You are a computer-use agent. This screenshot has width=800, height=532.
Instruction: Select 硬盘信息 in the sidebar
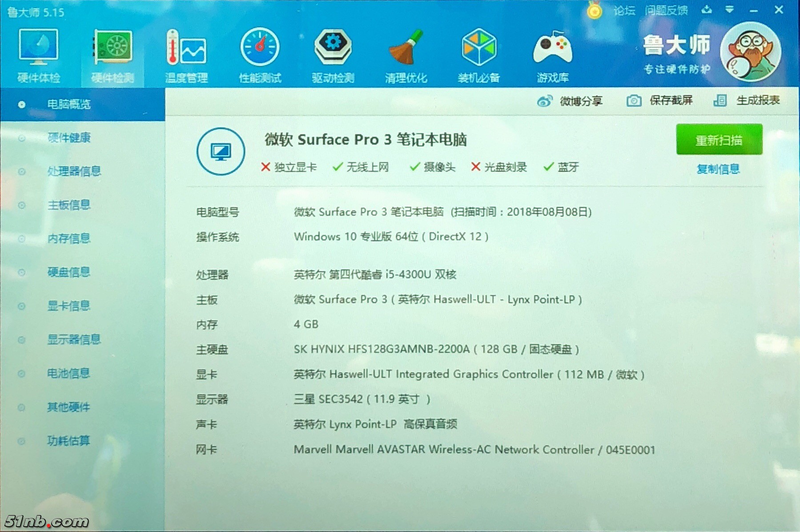[68, 272]
